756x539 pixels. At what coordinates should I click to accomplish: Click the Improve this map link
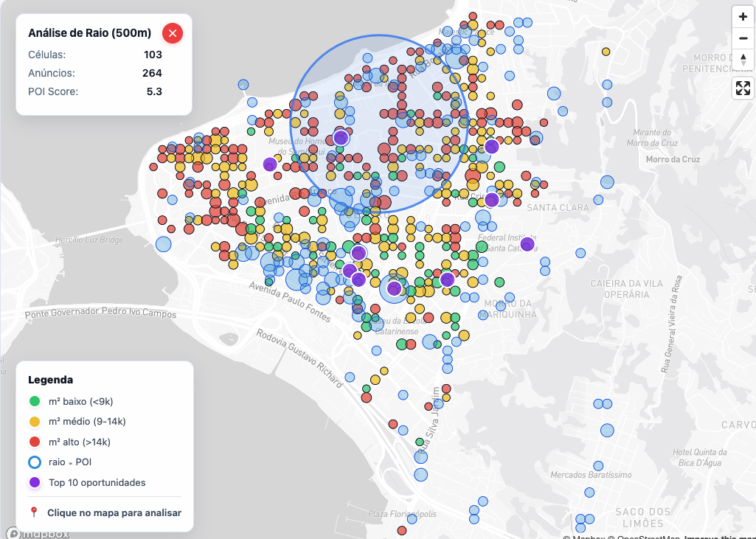pyautogui.click(x=719, y=536)
